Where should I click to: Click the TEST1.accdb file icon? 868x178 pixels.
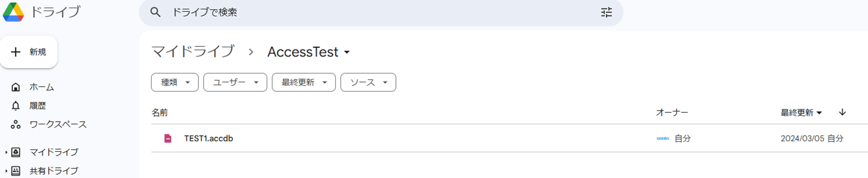point(168,138)
